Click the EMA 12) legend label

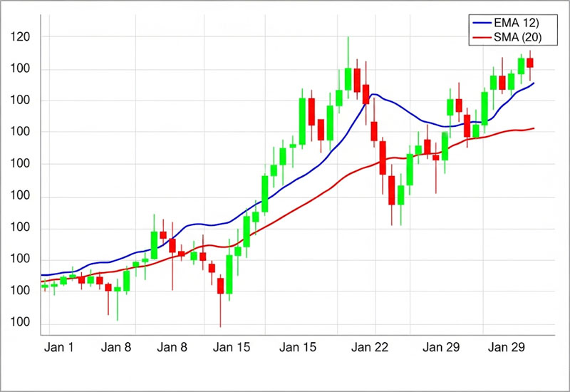pyautogui.click(x=520, y=24)
